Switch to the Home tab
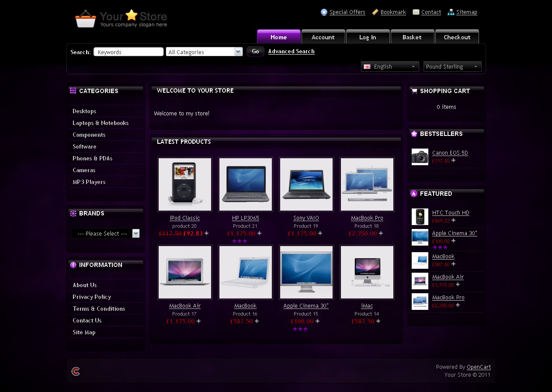 (x=279, y=37)
